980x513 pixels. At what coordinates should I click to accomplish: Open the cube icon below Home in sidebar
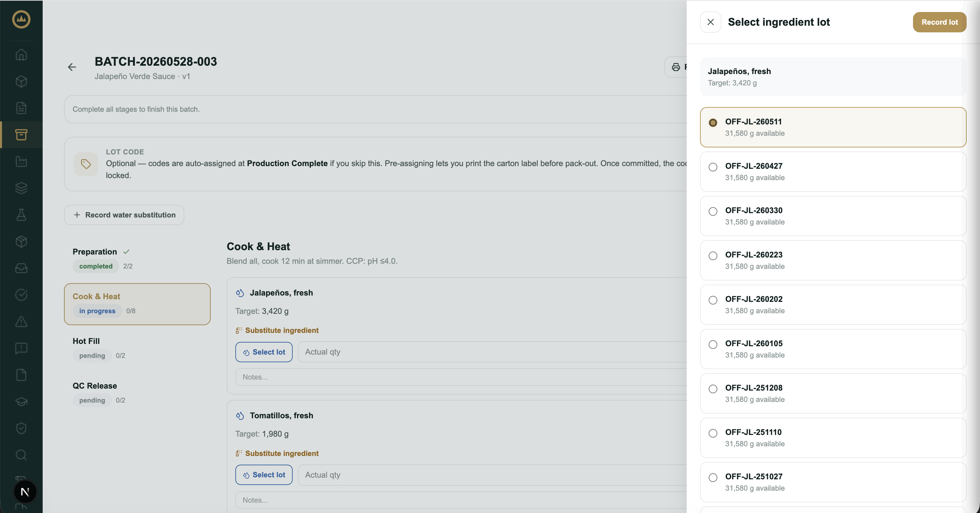click(x=21, y=81)
